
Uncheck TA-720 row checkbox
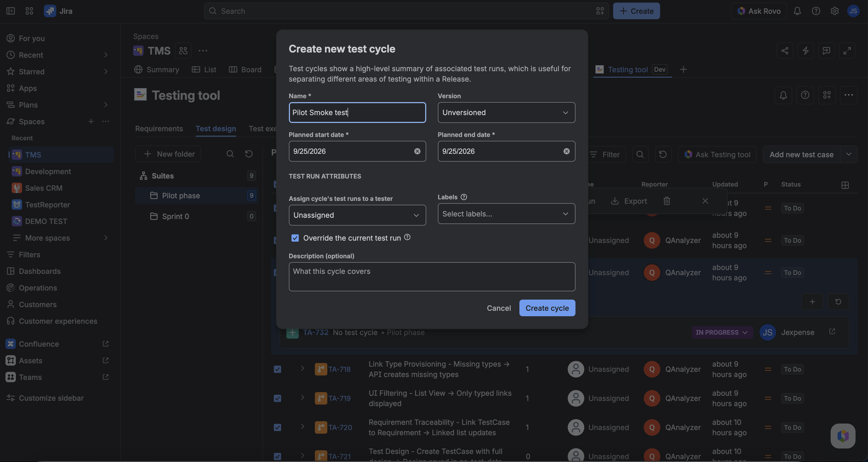(x=277, y=427)
